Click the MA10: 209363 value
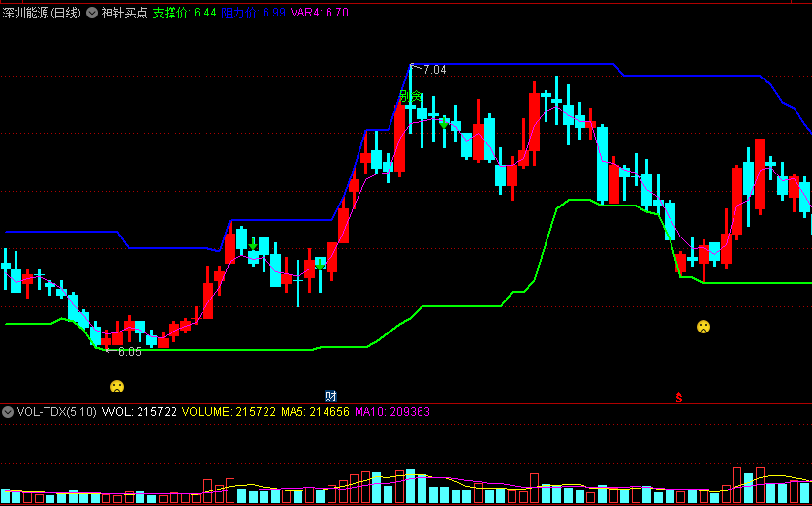 point(392,412)
